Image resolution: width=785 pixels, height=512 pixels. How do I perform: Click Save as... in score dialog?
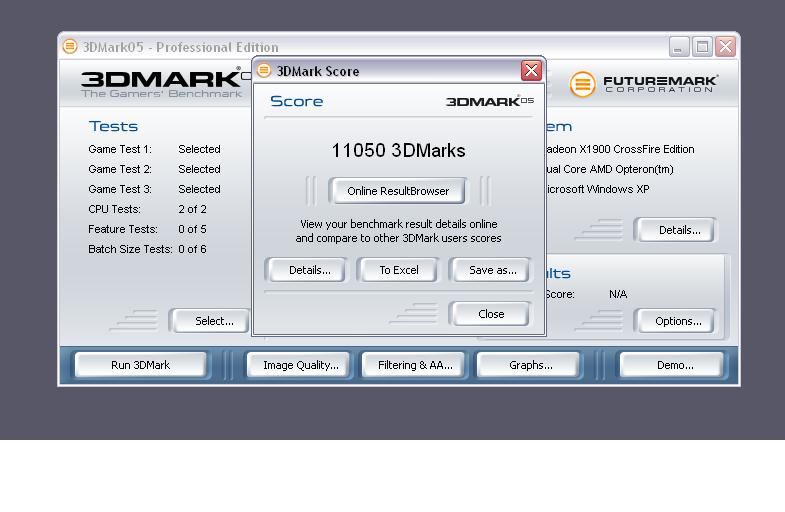(491, 270)
